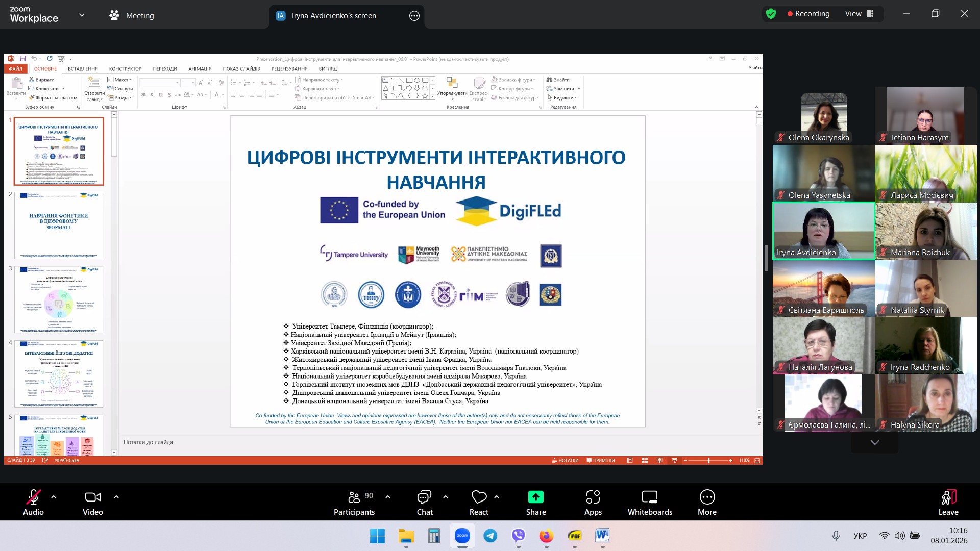Viewport: 980px width, 551px height.
Task: Show more participants with down chevron
Action: 874,442
